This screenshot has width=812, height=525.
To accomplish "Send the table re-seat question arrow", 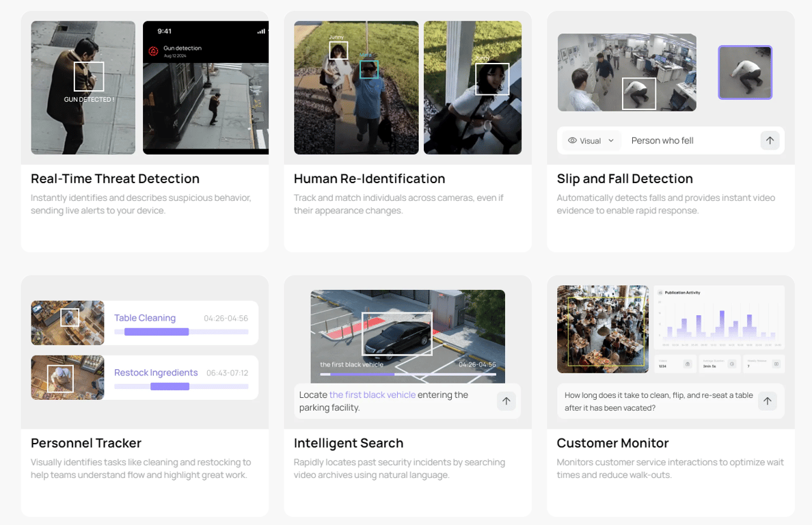I will [x=768, y=401].
